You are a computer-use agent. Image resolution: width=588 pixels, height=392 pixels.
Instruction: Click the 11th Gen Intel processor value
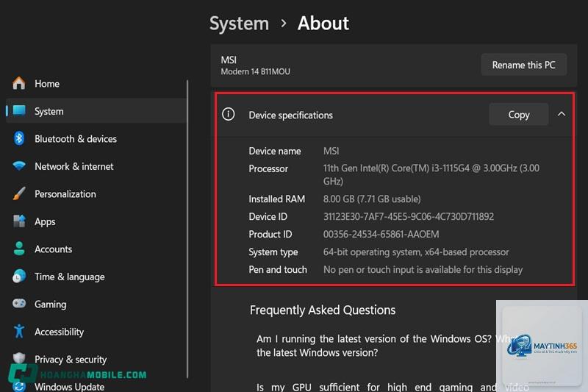(431, 174)
